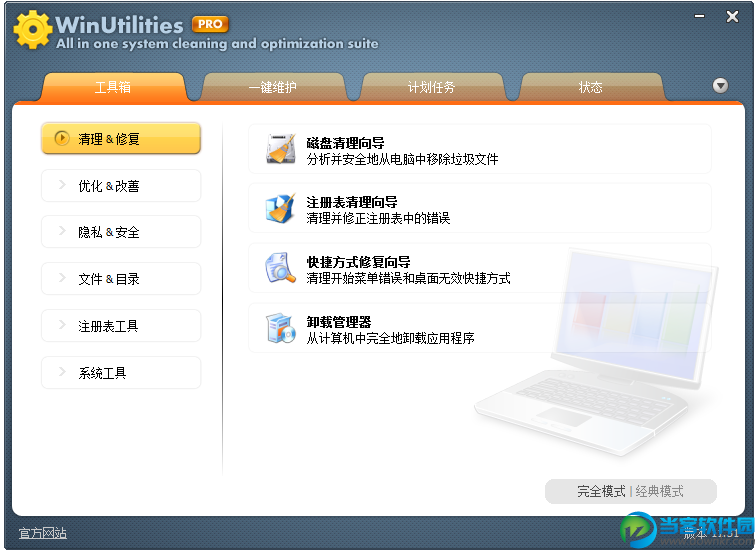Switch to the 工具箱 tab
This screenshot has height=555, width=756.
113,87
